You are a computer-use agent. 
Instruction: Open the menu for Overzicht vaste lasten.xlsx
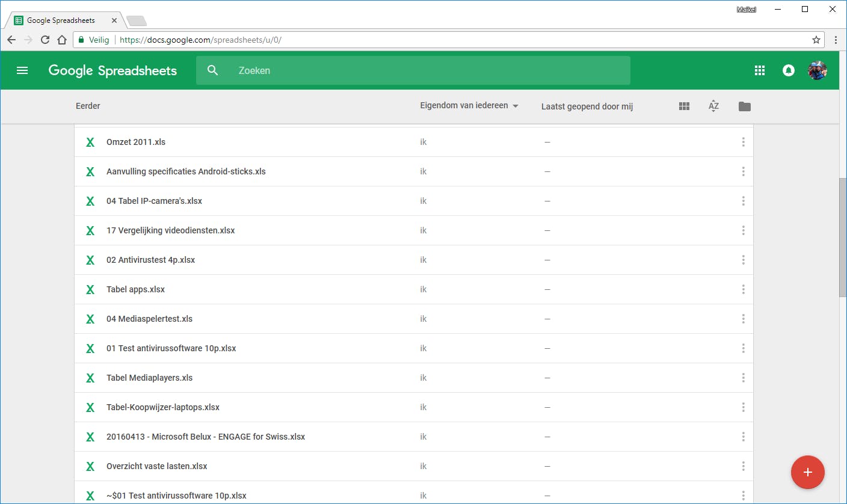[743, 466]
